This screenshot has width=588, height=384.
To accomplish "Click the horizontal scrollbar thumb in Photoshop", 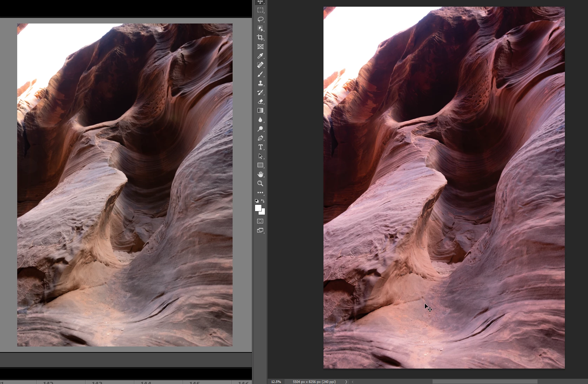I will pyautogui.click(x=485, y=382).
